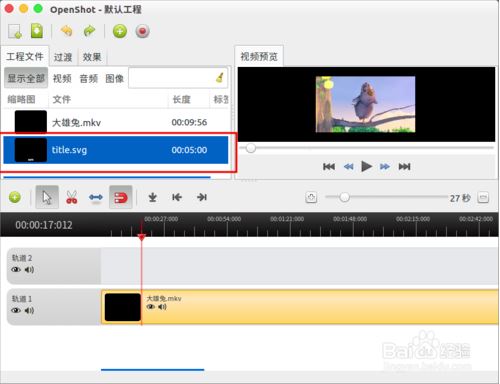Click the Save Project toolbar icon
500x384 pixels.
[37, 31]
